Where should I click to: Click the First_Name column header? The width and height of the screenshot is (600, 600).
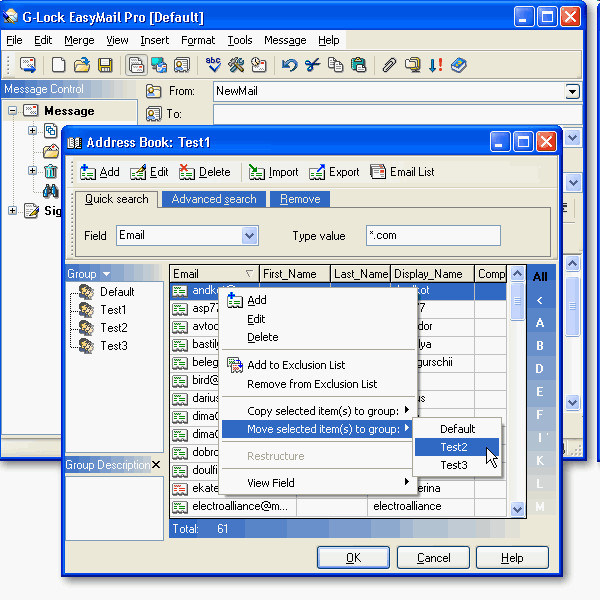[x=295, y=274]
